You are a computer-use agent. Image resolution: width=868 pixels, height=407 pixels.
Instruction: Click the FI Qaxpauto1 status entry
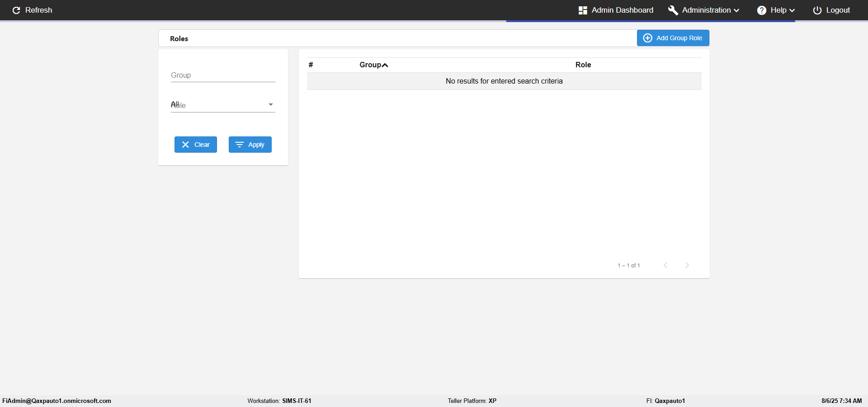pos(665,401)
